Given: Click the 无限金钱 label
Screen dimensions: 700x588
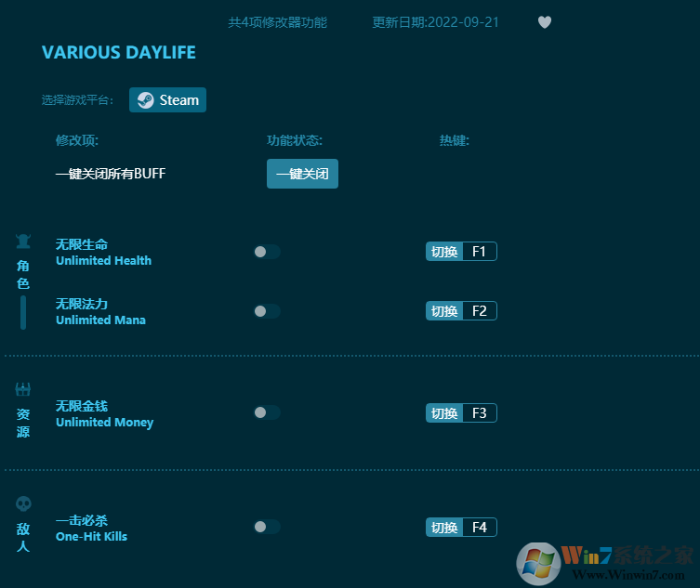Looking at the screenshot, I should pyautogui.click(x=82, y=406).
